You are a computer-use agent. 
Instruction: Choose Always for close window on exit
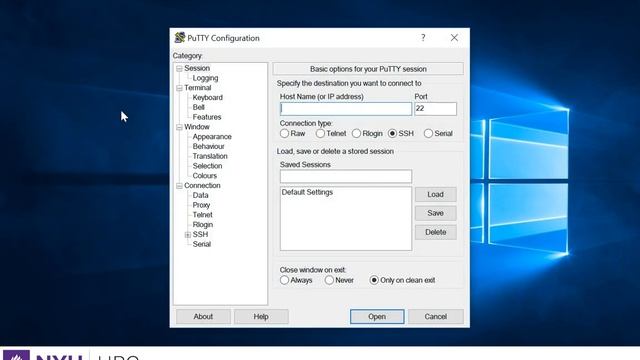point(284,280)
